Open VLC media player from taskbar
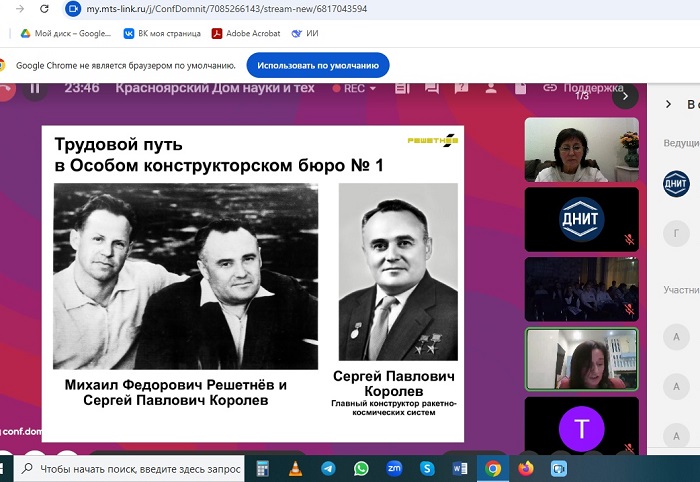 [296, 468]
